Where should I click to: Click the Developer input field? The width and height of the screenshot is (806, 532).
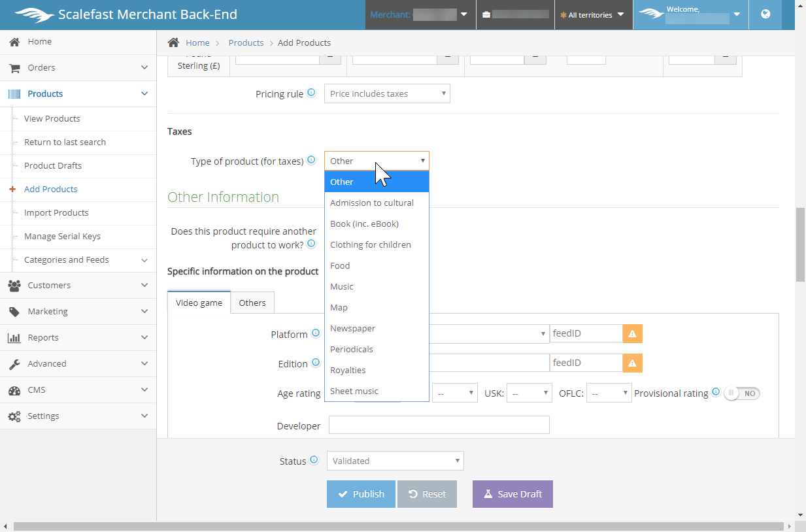[439, 425]
